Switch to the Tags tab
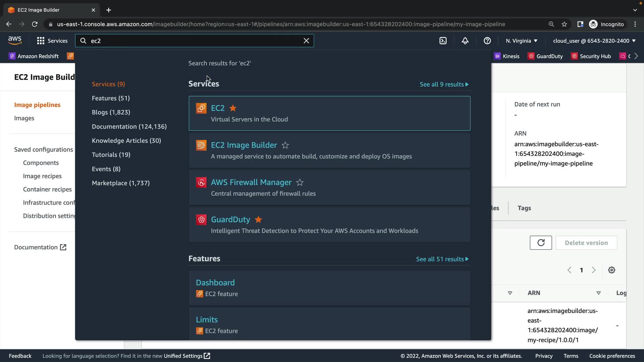This screenshot has width=644, height=362. [524, 208]
